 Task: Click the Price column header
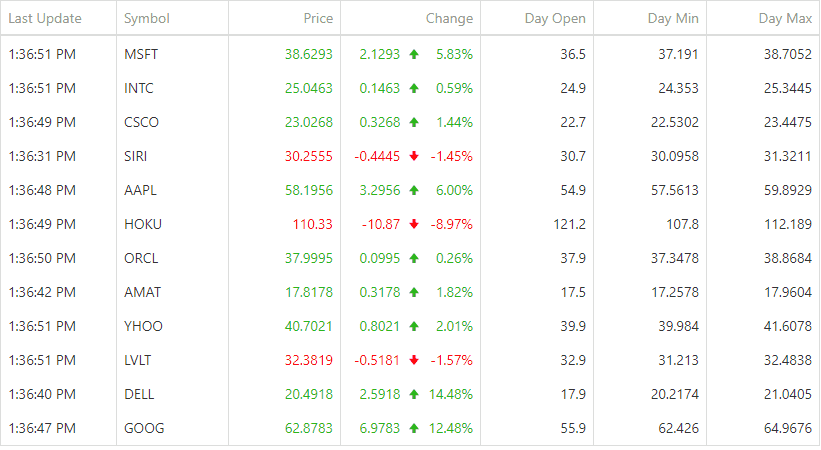[x=318, y=18]
